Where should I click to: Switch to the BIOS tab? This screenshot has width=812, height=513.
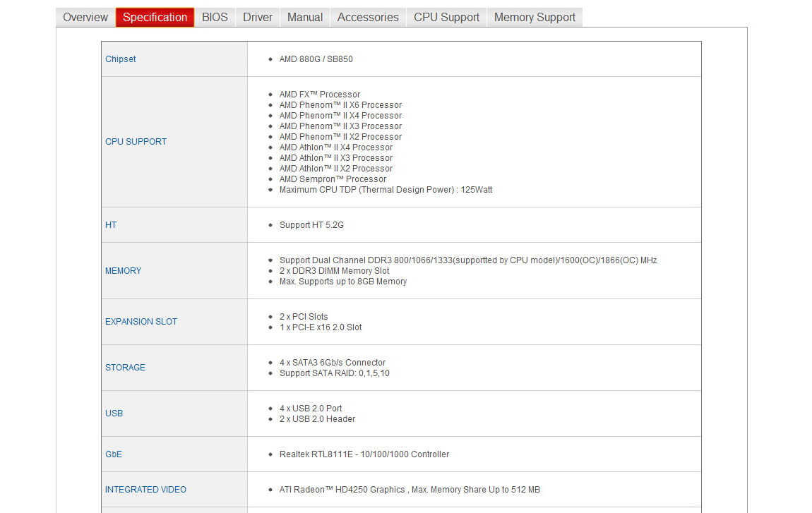click(x=215, y=17)
